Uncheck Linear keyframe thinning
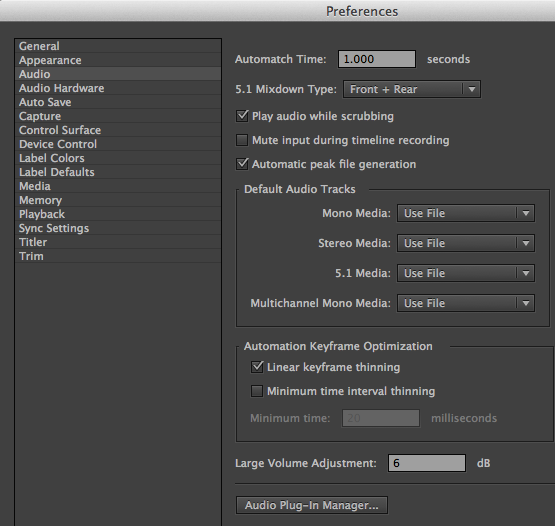Screen dimensions: 555x526 (x=257, y=367)
